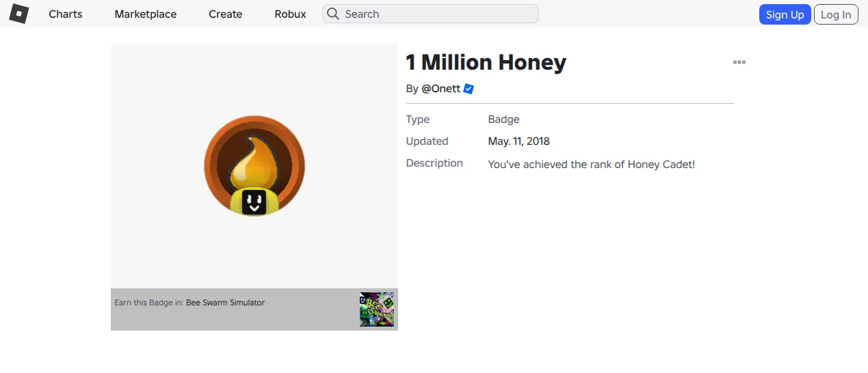Click the Roblox logo home icon
This screenshot has width=868, height=373.
(18, 14)
